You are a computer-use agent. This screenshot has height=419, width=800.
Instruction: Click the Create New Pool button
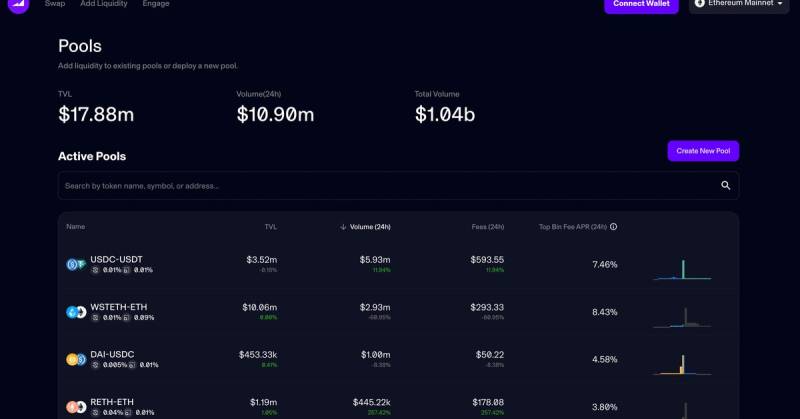(x=703, y=151)
